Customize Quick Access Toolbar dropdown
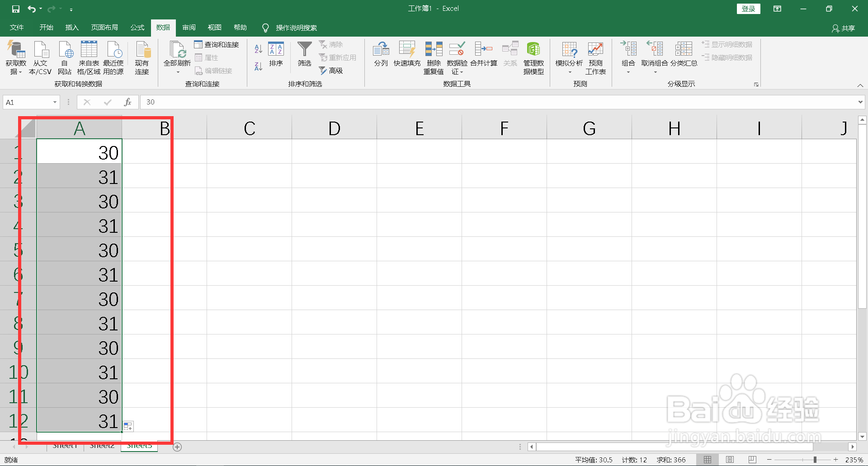 pyautogui.click(x=71, y=9)
